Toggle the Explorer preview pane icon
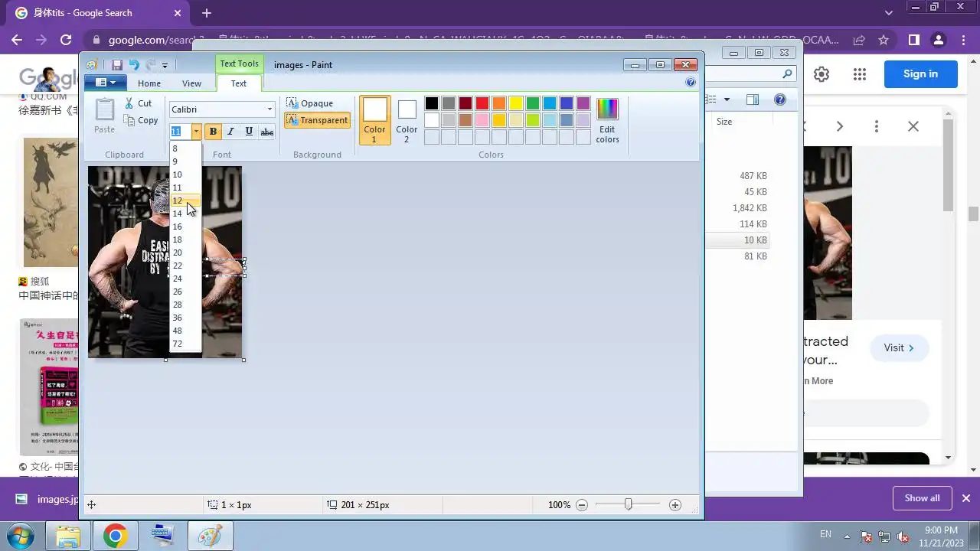This screenshot has height=551, width=980. [752, 99]
